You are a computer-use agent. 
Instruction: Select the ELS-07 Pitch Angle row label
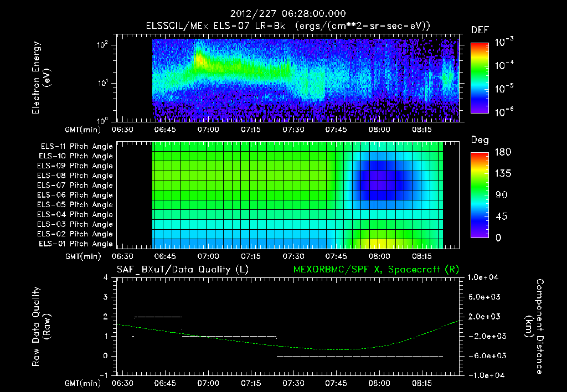(x=75, y=185)
